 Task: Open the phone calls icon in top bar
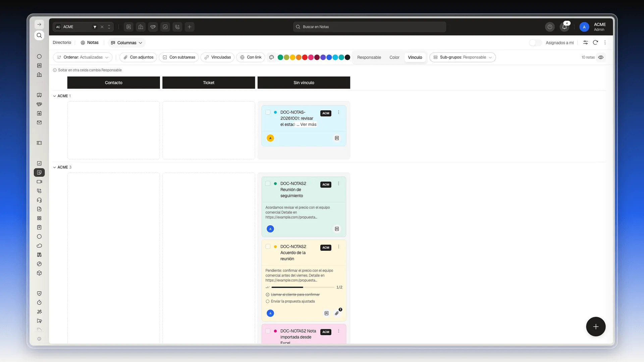point(177,27)
